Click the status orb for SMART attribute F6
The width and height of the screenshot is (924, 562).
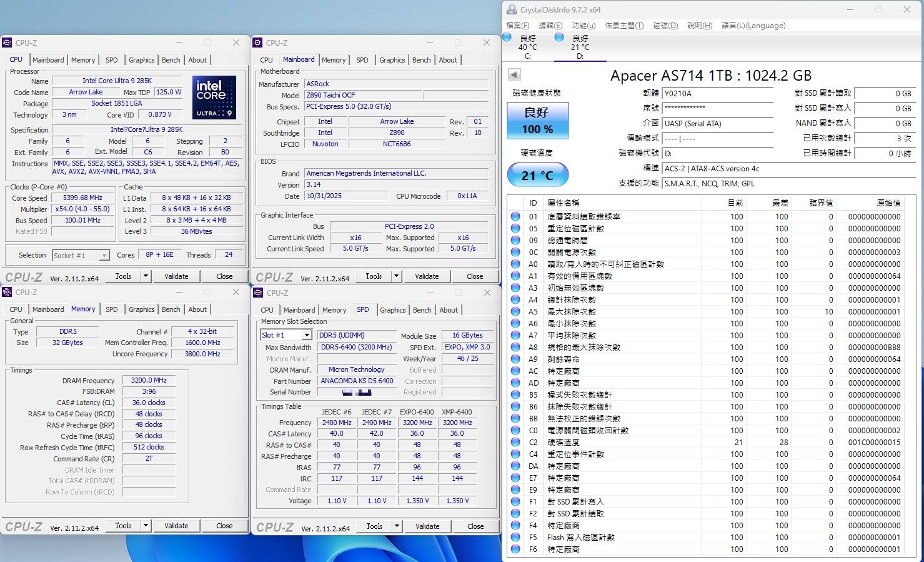515,549
